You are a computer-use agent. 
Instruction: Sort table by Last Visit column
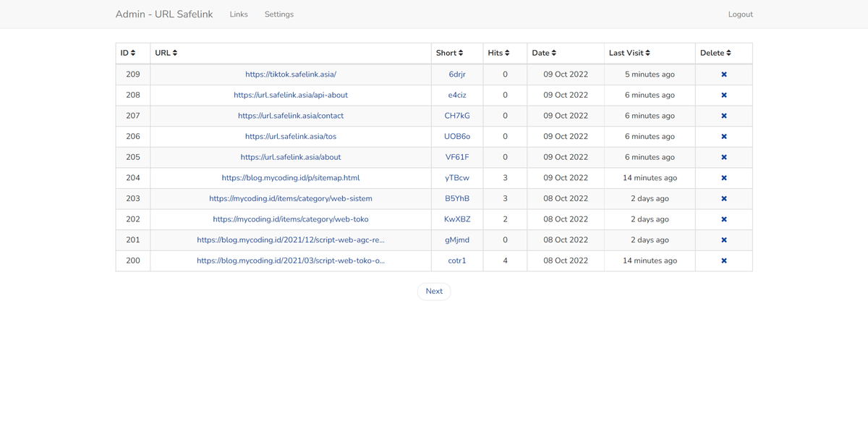[630, 53]
